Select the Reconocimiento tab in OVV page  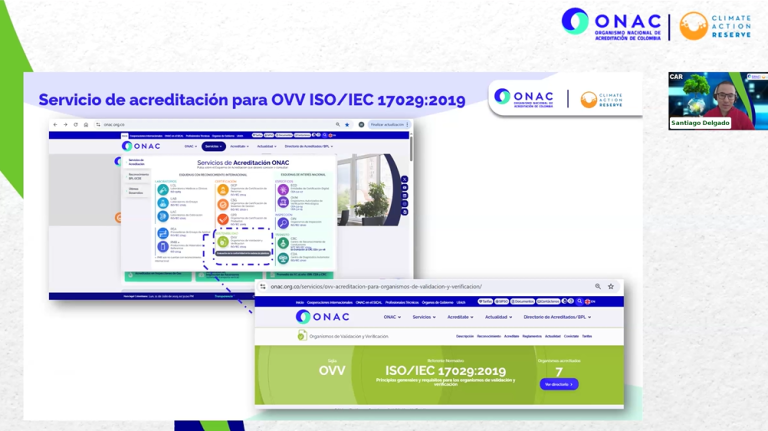(x=489, y=336)
